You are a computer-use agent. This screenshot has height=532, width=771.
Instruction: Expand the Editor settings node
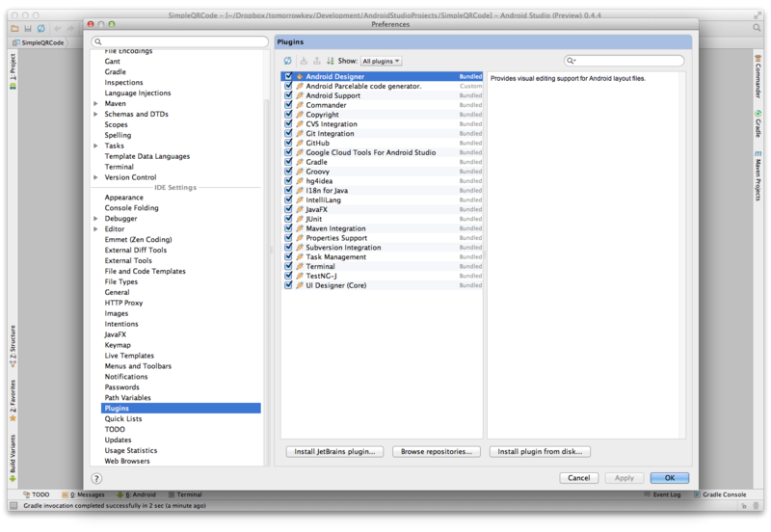coord(95,229)
